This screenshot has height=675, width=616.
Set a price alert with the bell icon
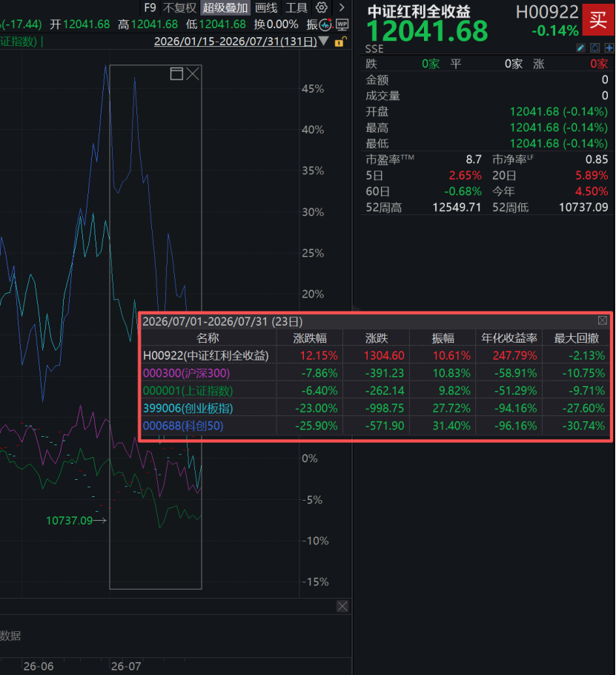click(595, 47)
